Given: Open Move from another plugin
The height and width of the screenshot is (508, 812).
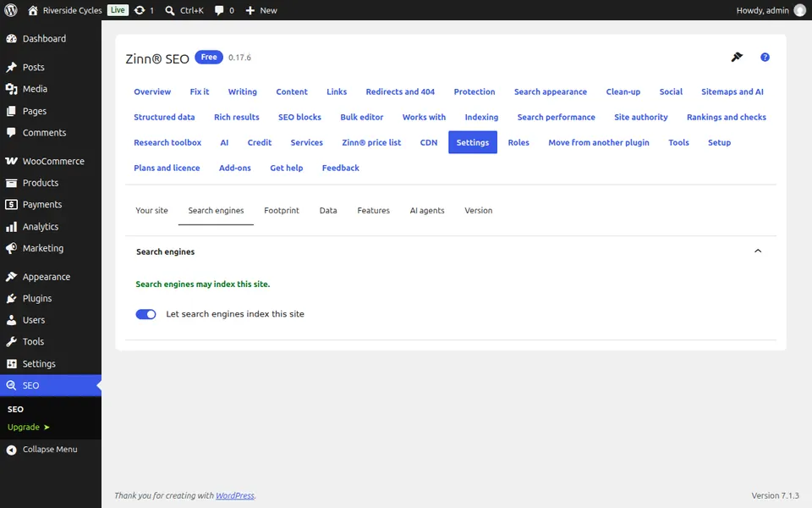Looking at the screenshot, I should click(599, 142).
